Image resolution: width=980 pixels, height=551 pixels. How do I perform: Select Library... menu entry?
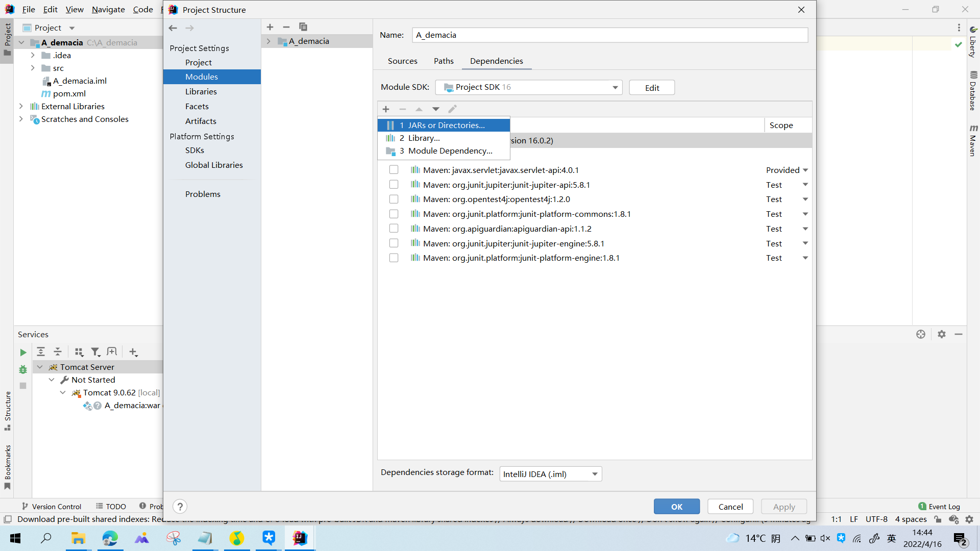tap(444, 138)
